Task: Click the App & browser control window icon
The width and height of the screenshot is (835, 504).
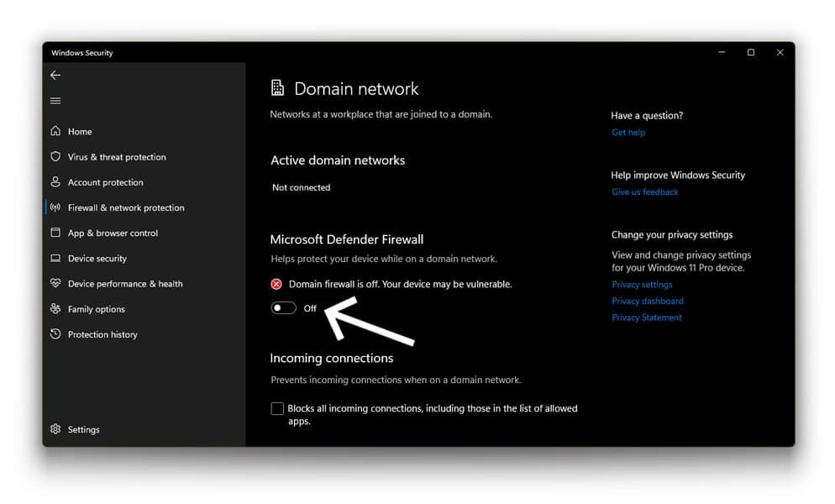Action: click(55, 233)
